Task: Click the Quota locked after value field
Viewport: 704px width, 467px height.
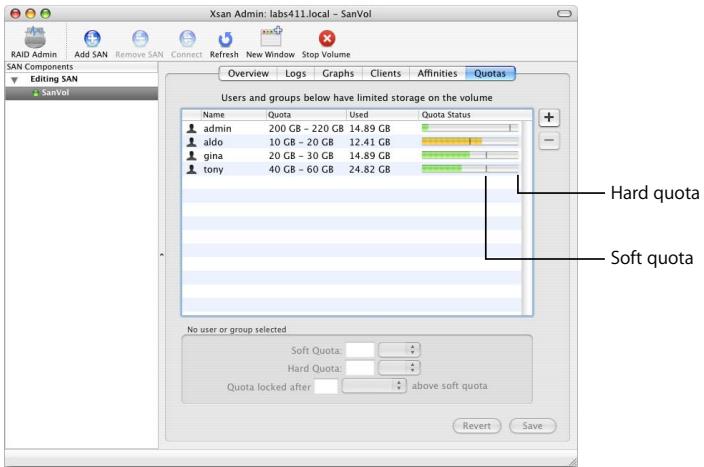Action: [326, 386]
